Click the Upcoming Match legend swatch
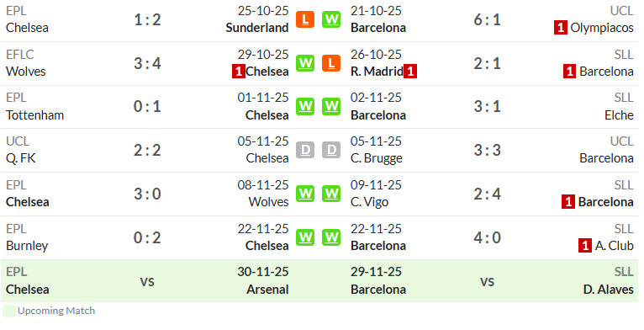Image resolution: width=644 pixels, height=330 pixels. [x=9, y=311]
